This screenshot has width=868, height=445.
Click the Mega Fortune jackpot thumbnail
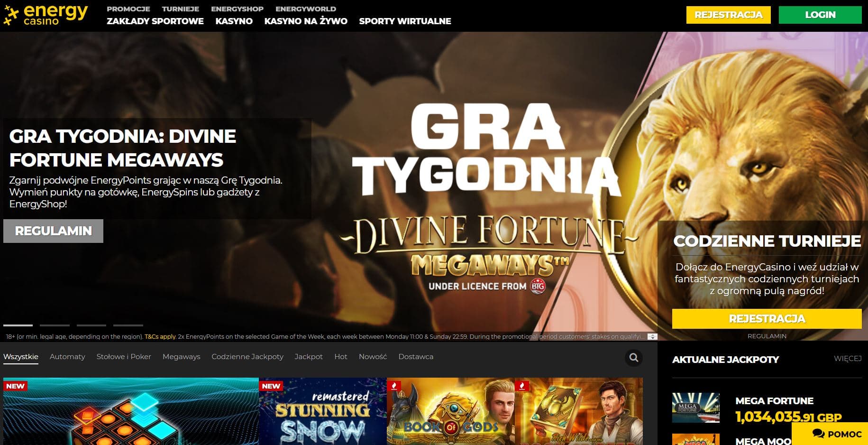click(x=695, y=408)
